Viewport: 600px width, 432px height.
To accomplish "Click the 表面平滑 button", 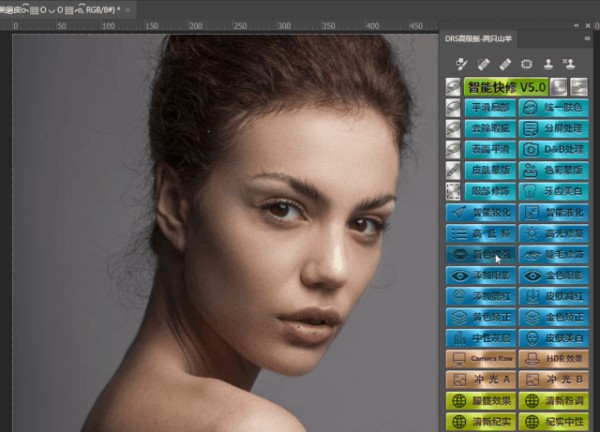I will click(490, 150).
